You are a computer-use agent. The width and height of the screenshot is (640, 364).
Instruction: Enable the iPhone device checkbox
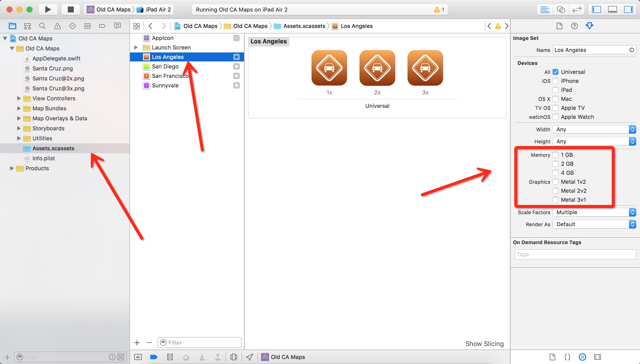(555, 81)
